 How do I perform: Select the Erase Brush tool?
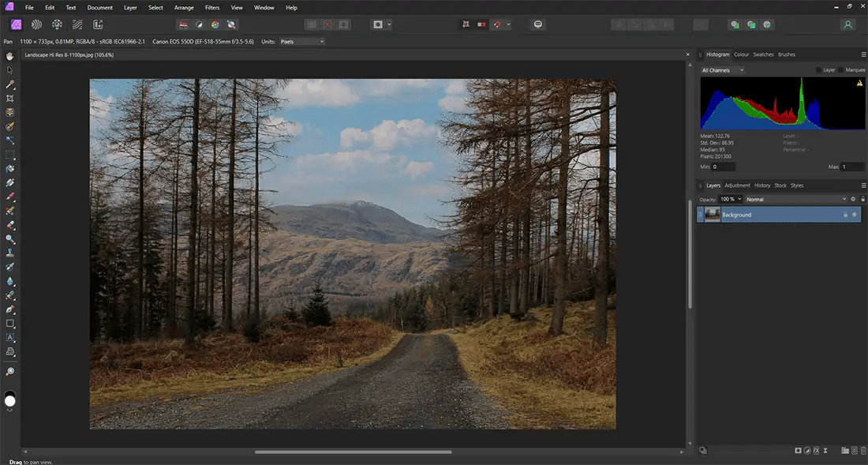[x=10, y=225]
